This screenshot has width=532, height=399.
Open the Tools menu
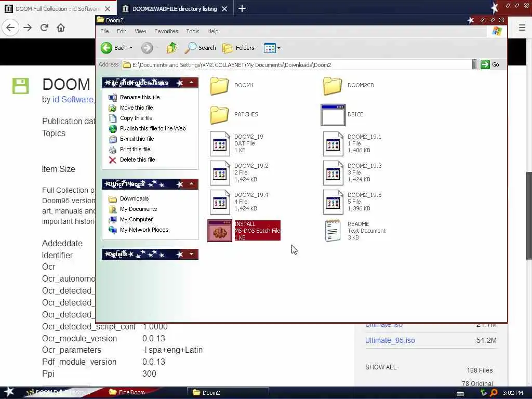[192, 31]
